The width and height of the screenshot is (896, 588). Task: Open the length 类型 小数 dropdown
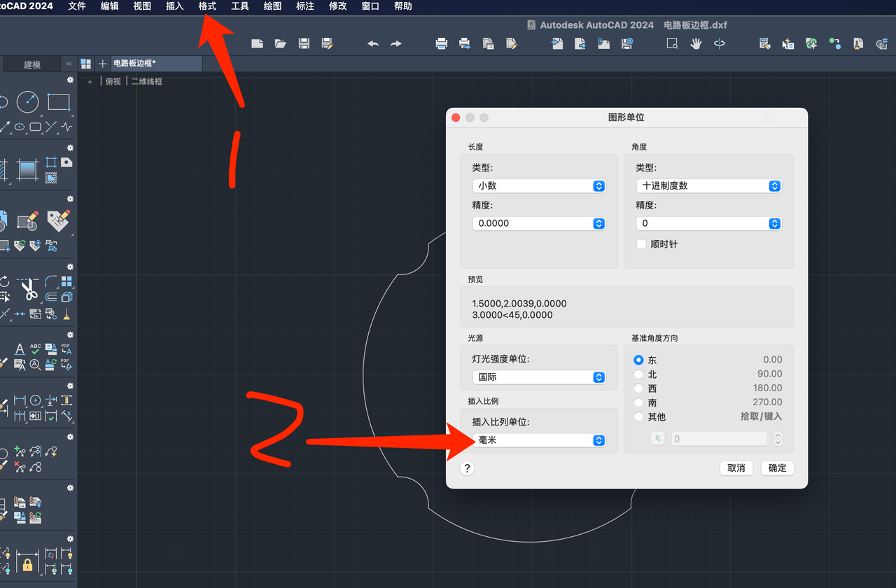[x=538, y=186]
